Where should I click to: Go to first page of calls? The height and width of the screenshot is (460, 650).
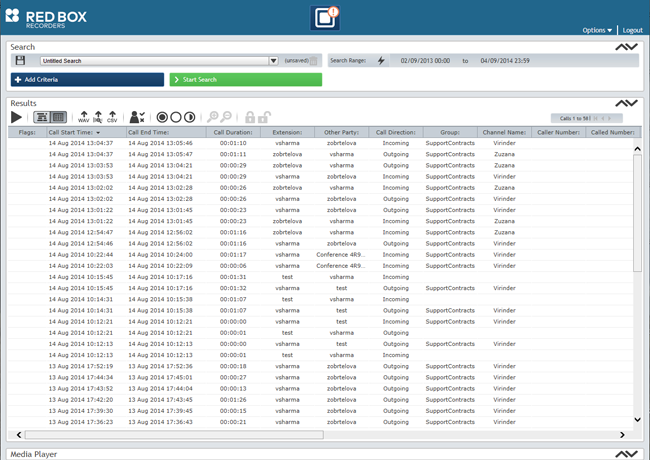coord(596,119)
